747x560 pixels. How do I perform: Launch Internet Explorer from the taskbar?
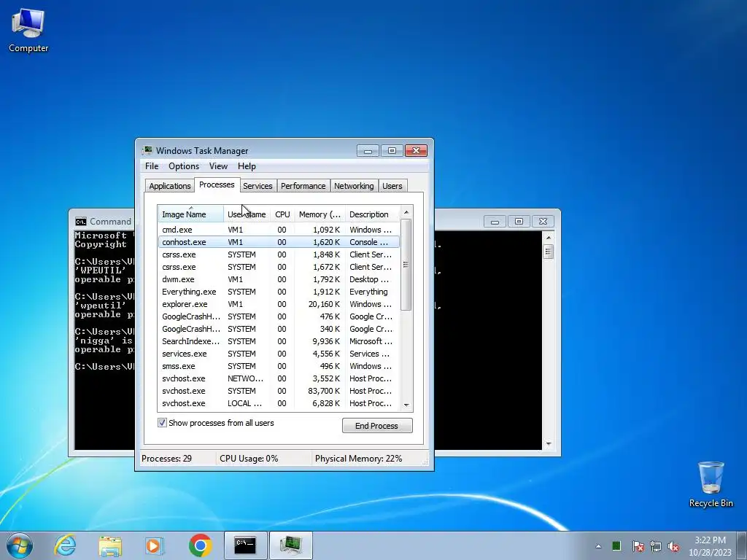click(65, 545)
